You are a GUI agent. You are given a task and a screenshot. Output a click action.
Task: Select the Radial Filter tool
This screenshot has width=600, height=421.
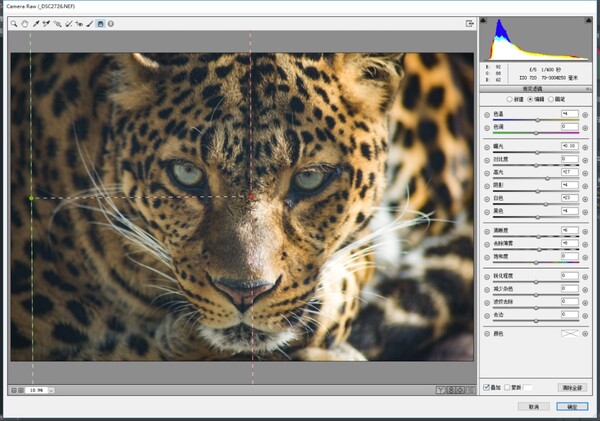point(111,24)
